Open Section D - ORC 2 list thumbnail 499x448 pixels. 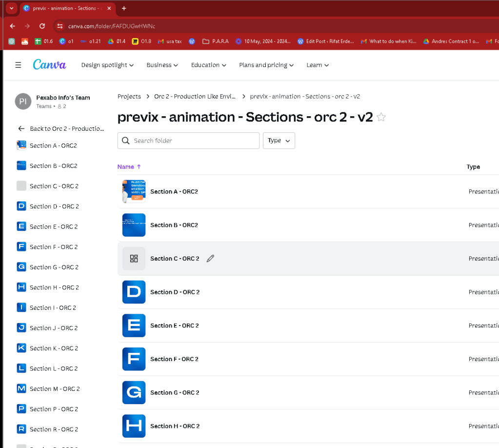point(134,292)
